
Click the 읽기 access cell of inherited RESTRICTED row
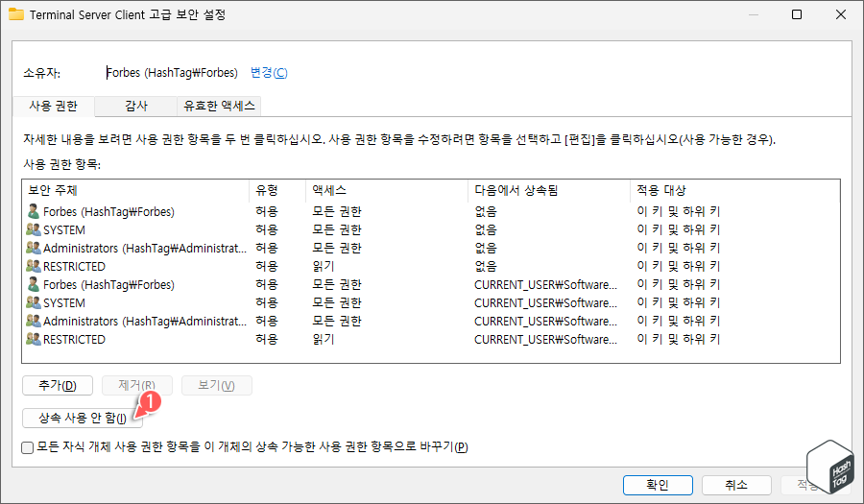pyautogui.click(x=324, y=339)
